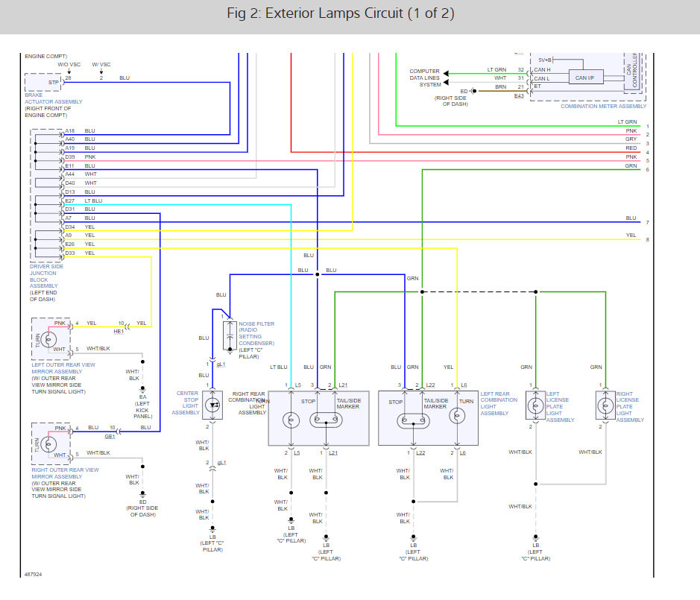Click the left license plate light bulb symbol

(535, 405)
